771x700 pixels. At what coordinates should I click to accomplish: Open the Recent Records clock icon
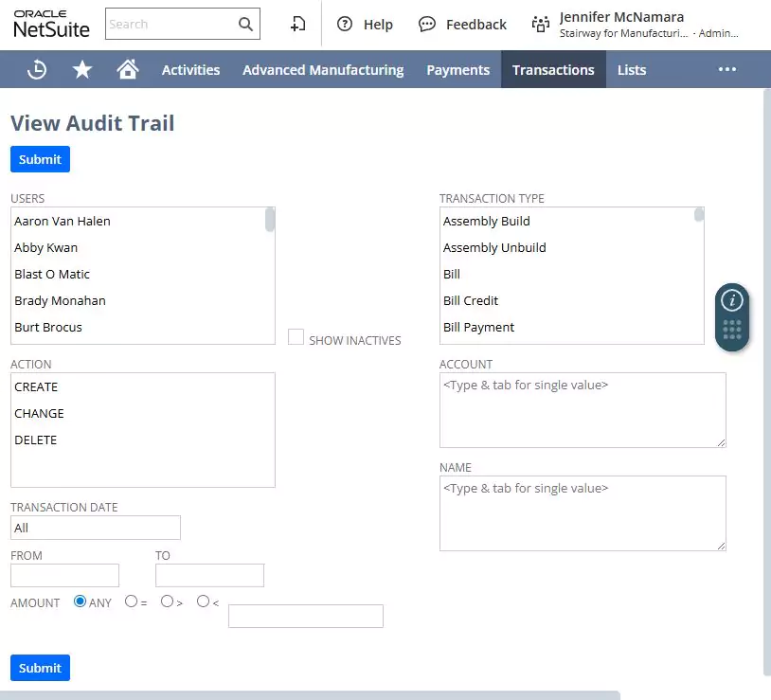37,69
